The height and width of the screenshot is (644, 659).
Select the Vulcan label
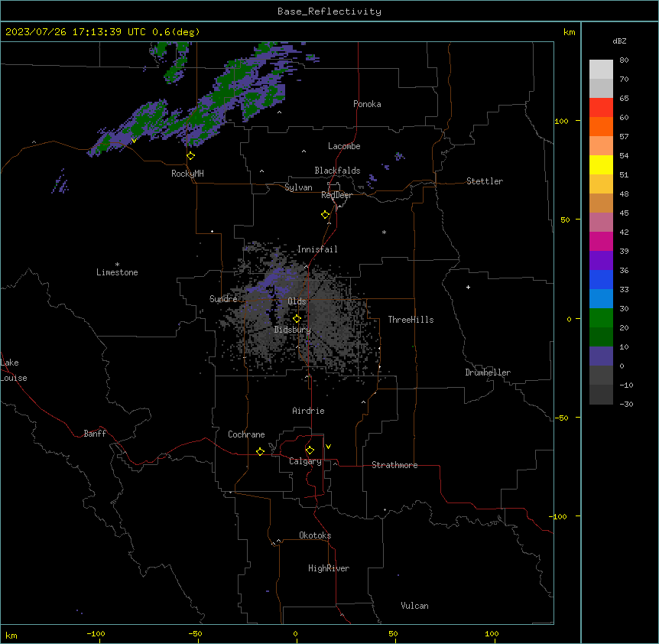coord(414,606)
